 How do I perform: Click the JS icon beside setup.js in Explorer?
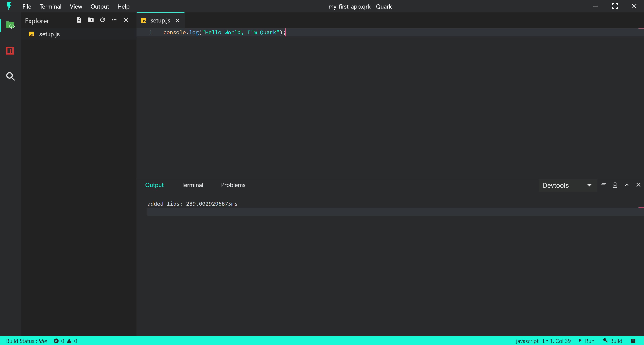[32, 34]
